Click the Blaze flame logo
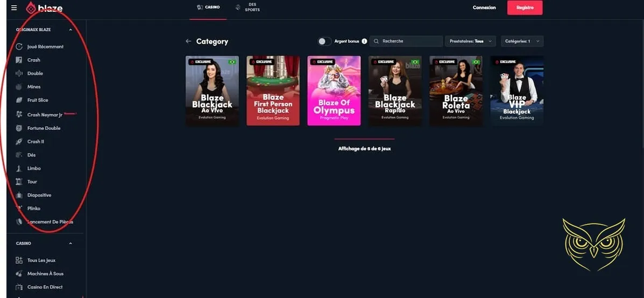644x298 pixels. point(31,8)
